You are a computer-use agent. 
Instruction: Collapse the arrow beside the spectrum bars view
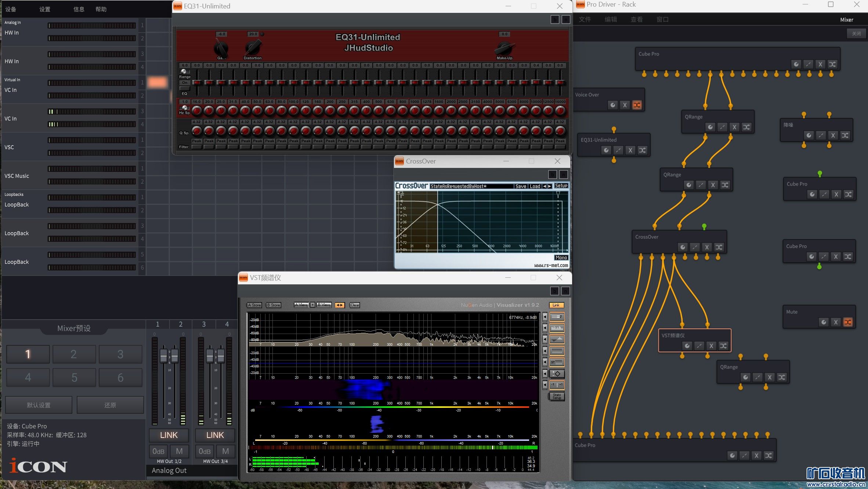coord(545,328)
